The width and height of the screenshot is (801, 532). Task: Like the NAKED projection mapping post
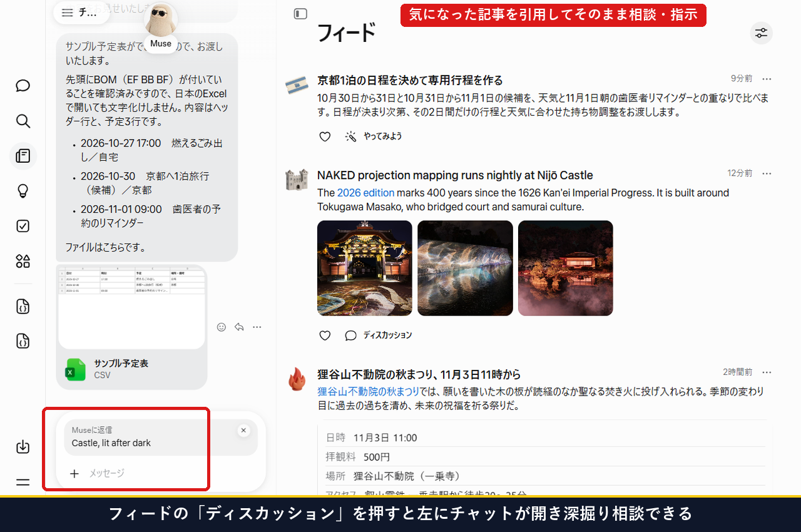coord(325,335)
